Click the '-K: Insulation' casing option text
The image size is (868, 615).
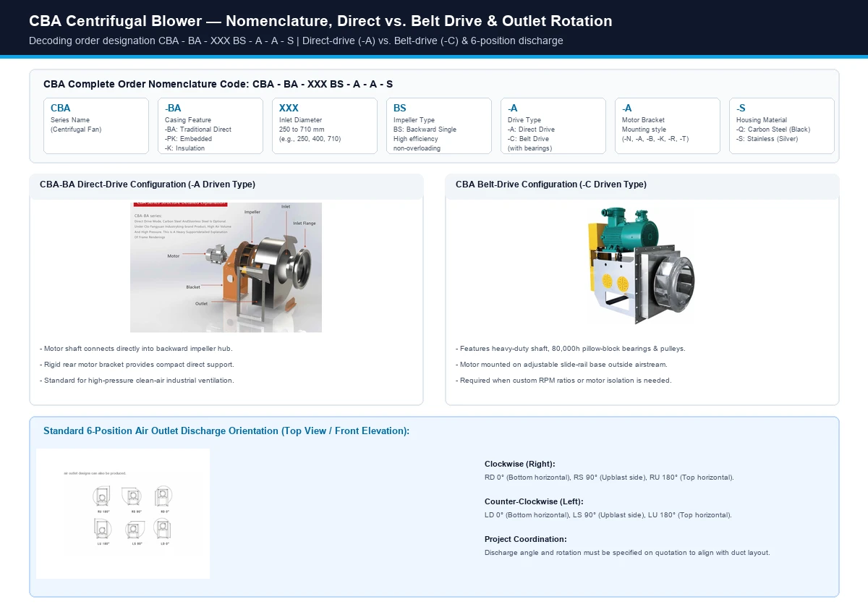pyautogui.click(x=185, y=148)
